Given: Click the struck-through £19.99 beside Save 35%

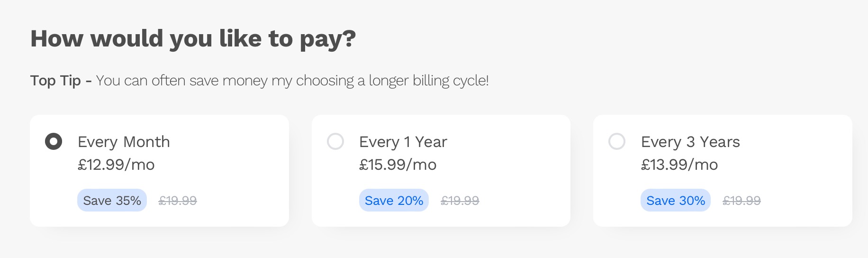Looking at the screenshot, I should click(x=178, y=201).
